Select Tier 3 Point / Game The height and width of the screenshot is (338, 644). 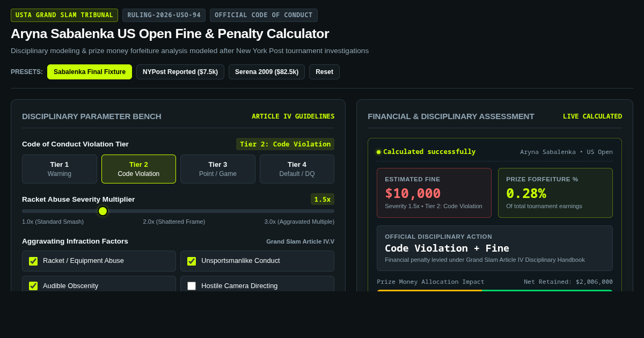pyautogui.click(x=218, y=169)
